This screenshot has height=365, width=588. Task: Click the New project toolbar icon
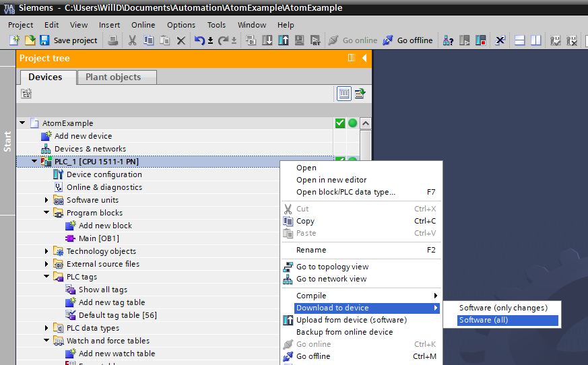pyautogui.click(x=15, y=40)
